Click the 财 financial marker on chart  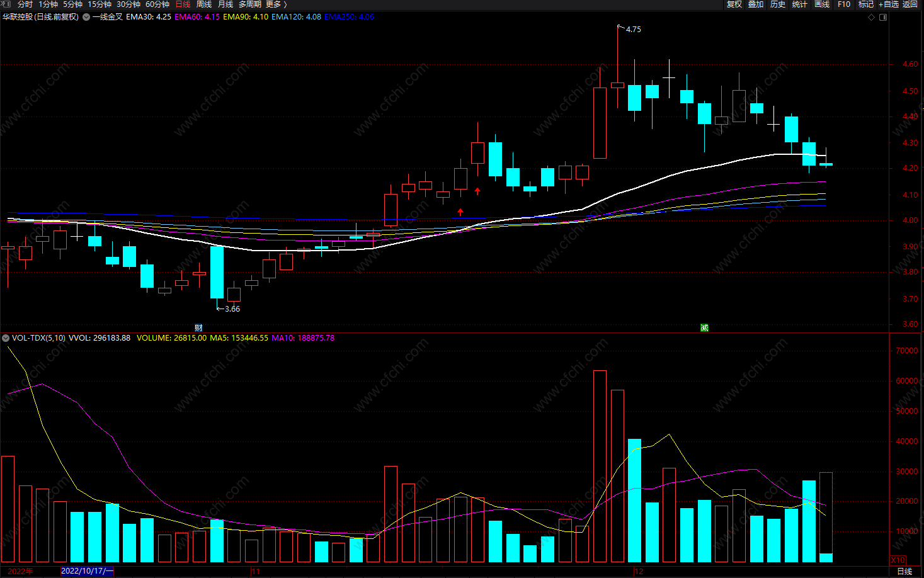pyautogui.click(x=198, y=328)
